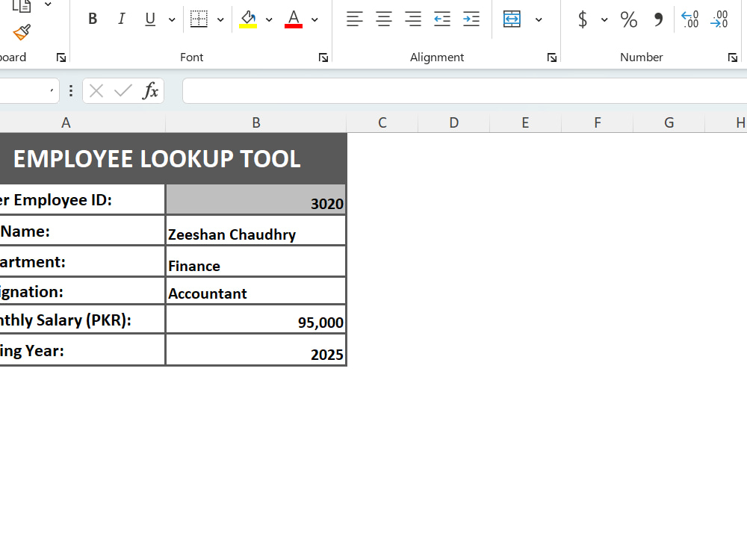Click the Increase Decimal icon
The image size is (747, 560).
pos(689,19)
